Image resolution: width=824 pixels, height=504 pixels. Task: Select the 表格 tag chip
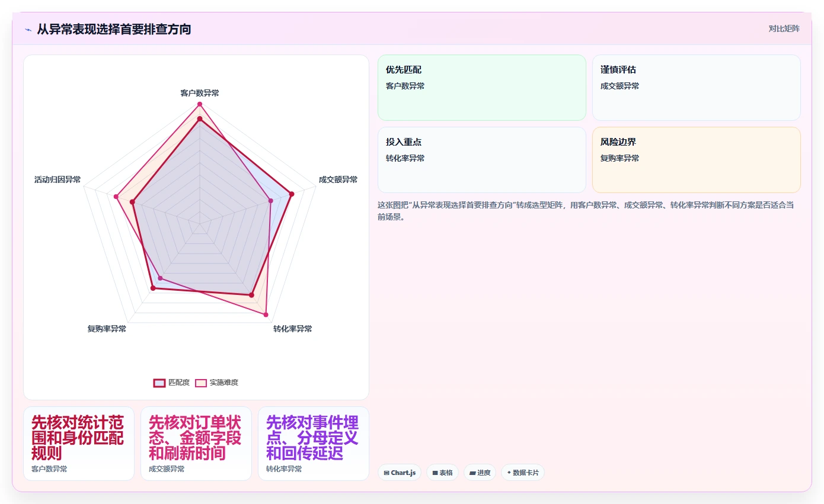pos(442,473)
